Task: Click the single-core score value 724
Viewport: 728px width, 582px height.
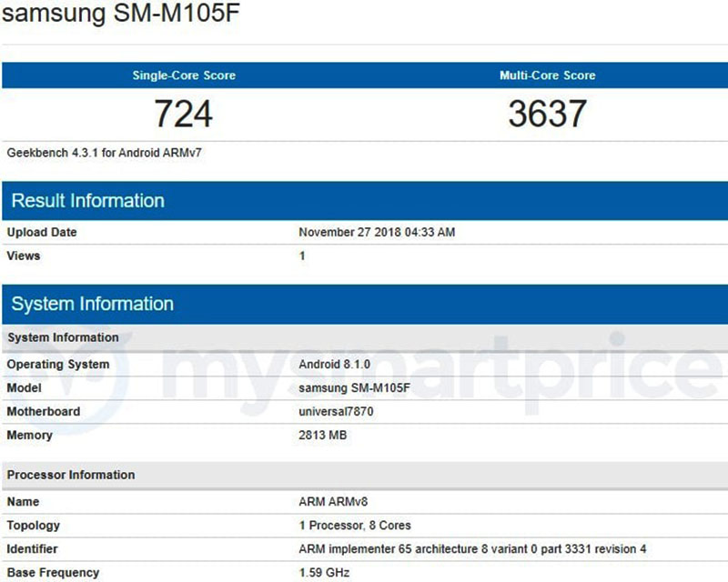Action: coord(185,114)
